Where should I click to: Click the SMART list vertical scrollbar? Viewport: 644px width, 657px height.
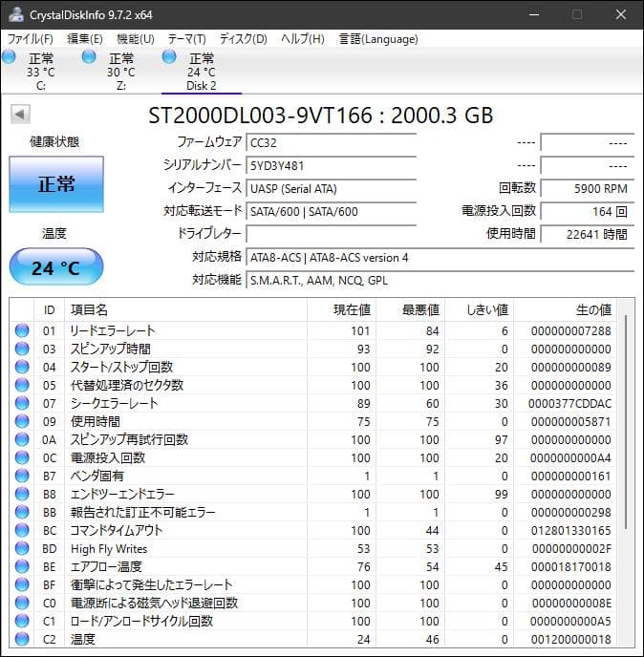626,423
